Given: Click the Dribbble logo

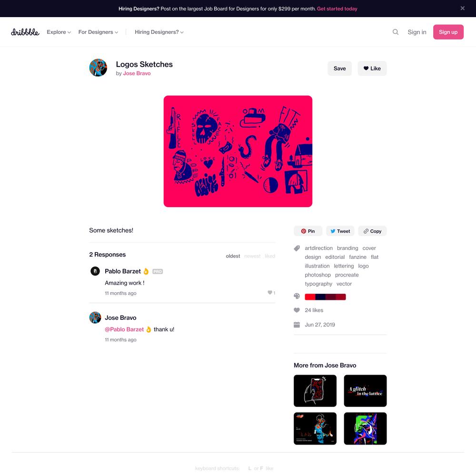Looking at the screenshot, I should (x=25, y=32).
